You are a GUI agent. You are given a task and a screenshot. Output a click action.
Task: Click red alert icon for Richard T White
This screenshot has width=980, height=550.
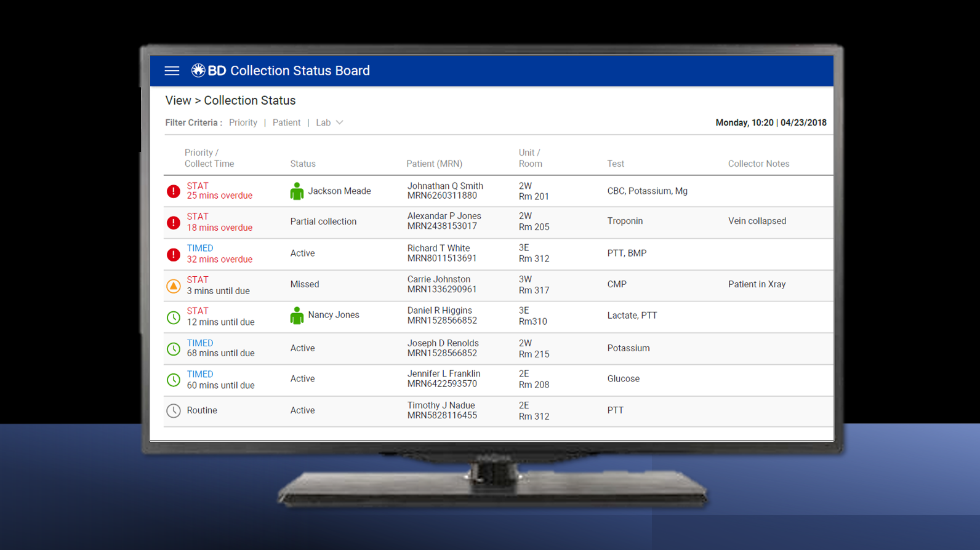174,255
